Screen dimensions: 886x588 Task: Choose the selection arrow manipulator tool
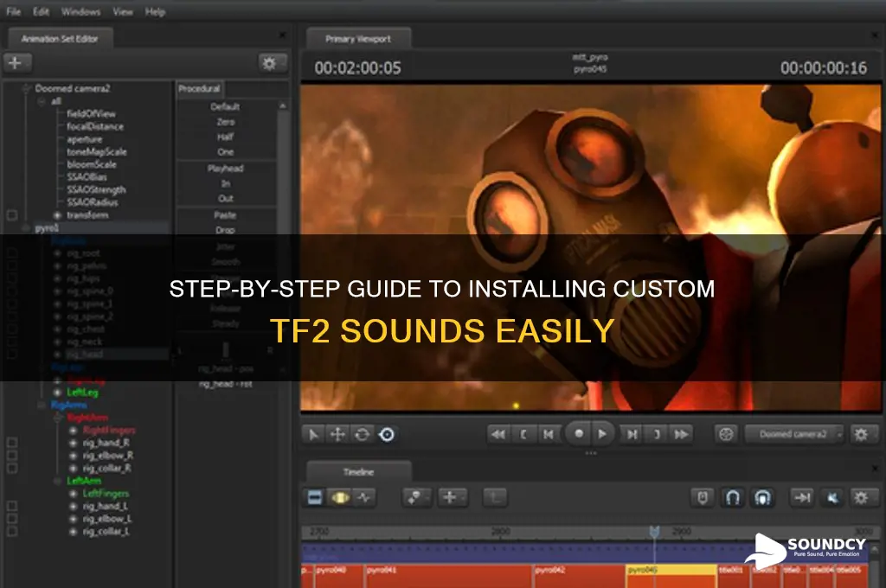click(x=312, y=434)
